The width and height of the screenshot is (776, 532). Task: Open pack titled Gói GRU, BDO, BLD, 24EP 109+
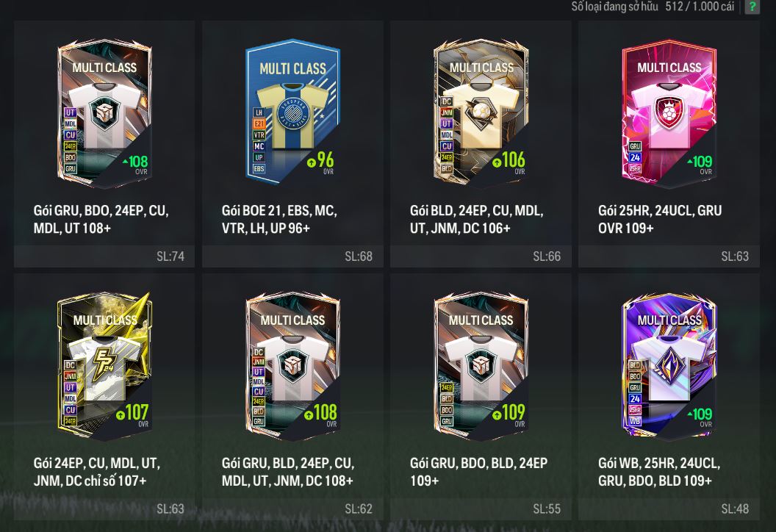coord(478,472)
